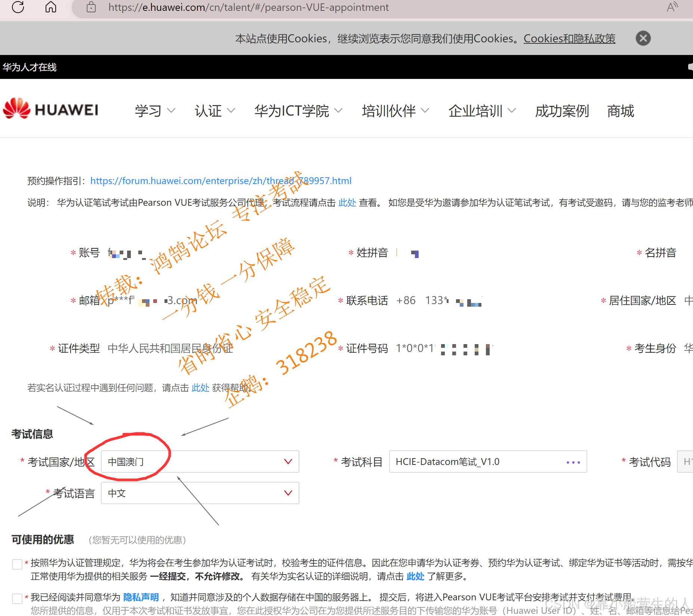Click the read aloud icon in address bar
Image resolution: width=693 pixels, height=616 pixels.
(672, 7)
